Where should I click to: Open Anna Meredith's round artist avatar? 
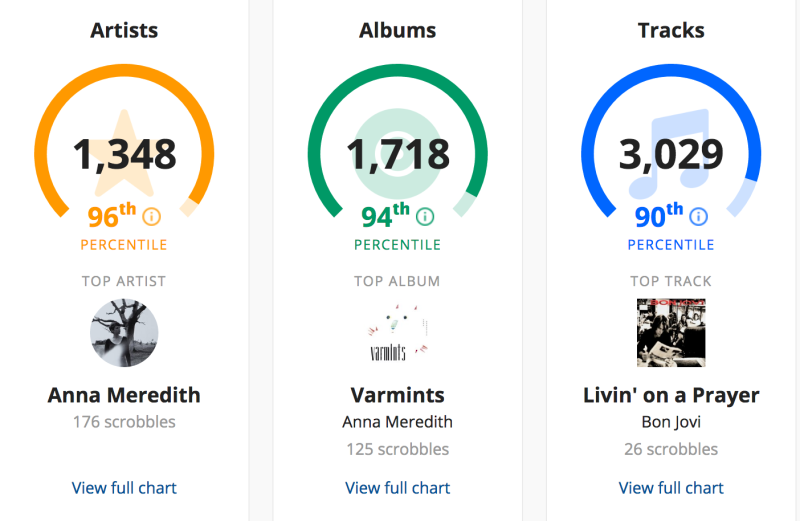(124, 333)
